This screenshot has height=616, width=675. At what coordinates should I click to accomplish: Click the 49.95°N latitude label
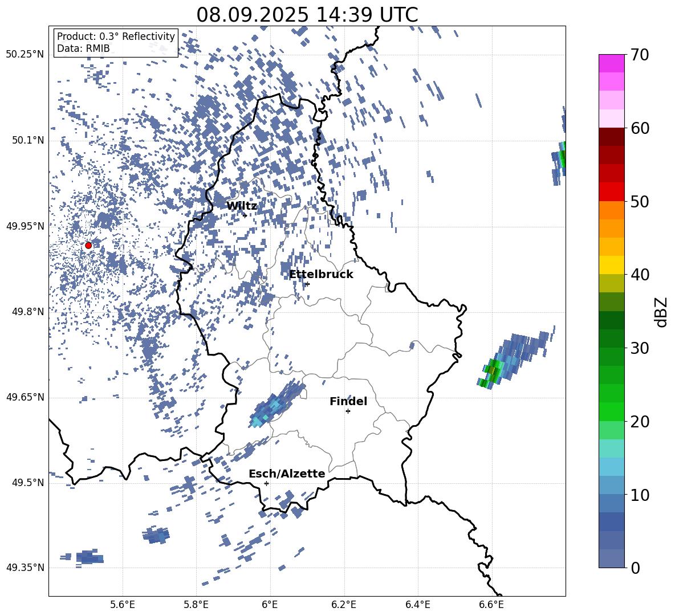[25, 226]
